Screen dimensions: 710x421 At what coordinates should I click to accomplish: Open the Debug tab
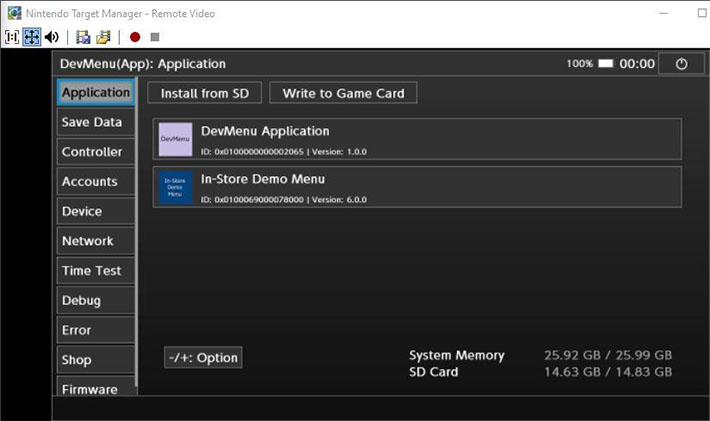[96, 301]
